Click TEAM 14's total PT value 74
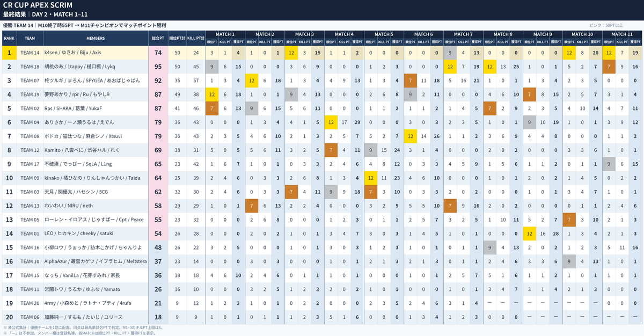The width and height of the screenshot is (644, 336). point(158,53)
